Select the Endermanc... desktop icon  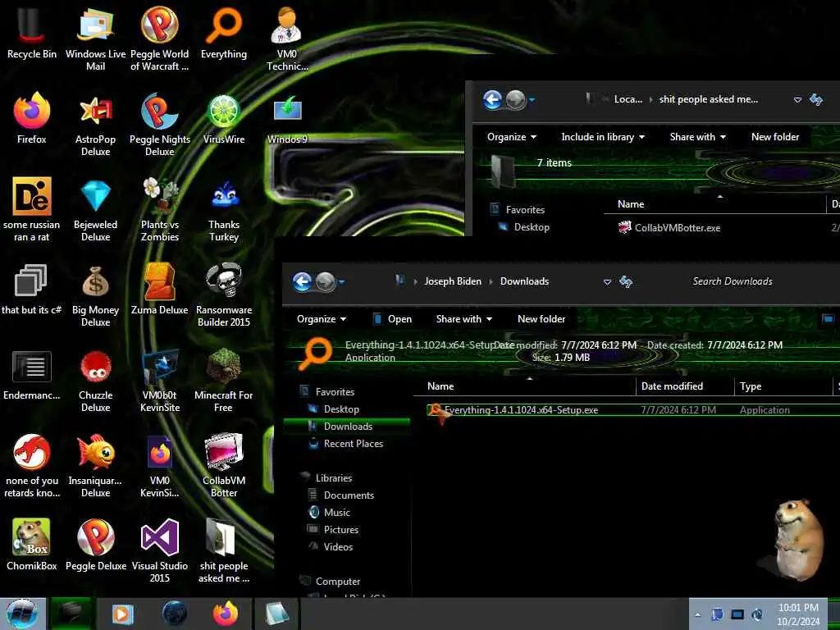tap(32, 374)
